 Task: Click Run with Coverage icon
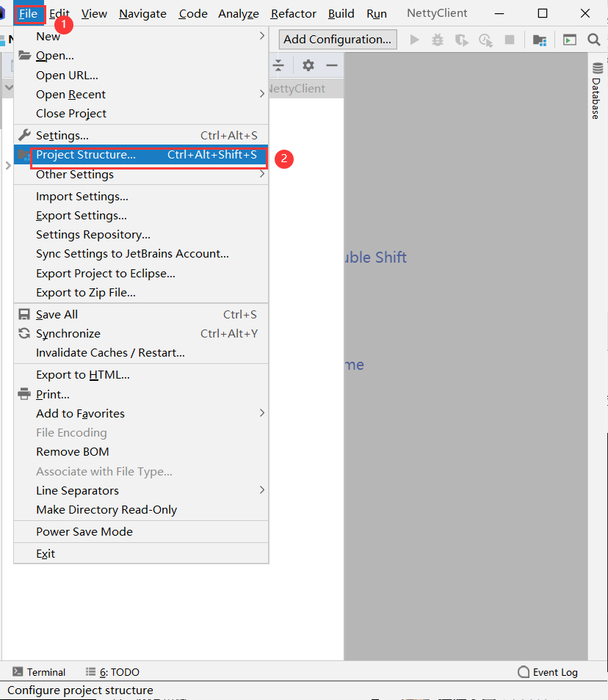pyautogui.click(x=461, y=40)
